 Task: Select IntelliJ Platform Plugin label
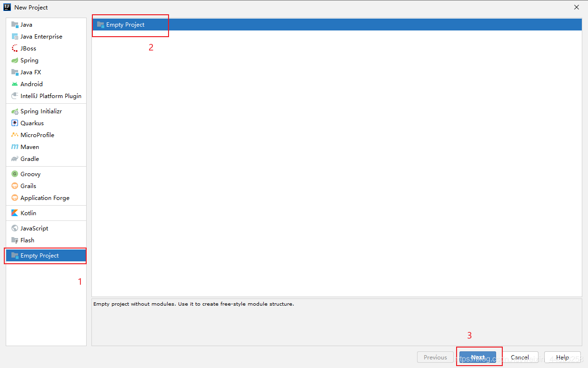tap(51, 96)
